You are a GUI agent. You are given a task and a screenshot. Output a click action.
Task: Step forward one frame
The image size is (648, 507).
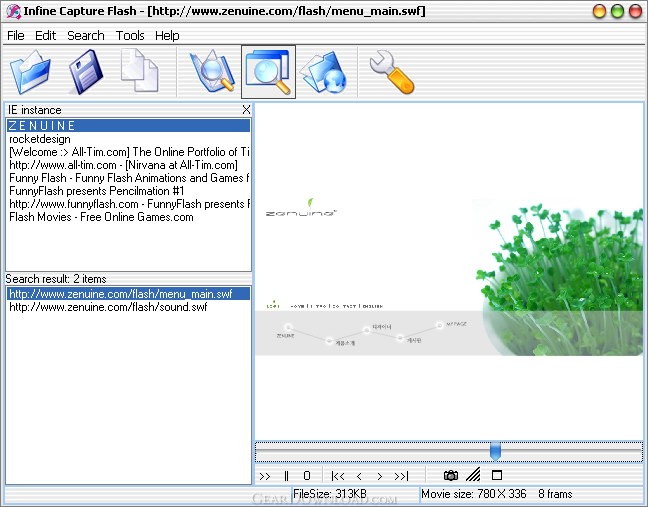[380, 476]
